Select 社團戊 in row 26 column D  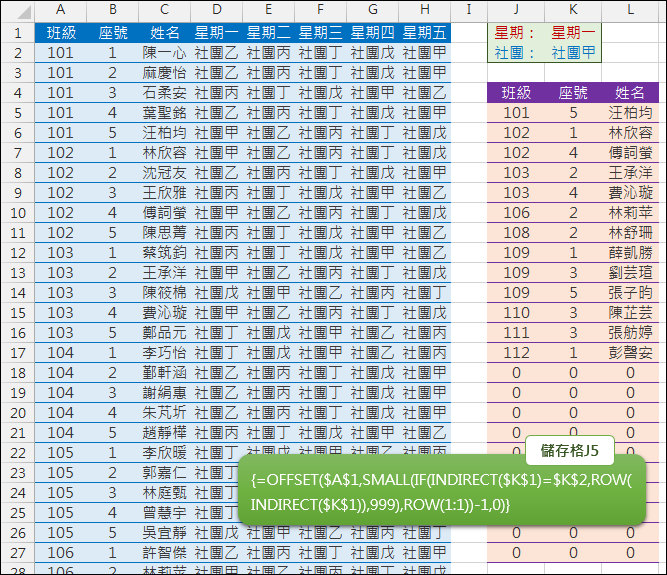click(x=217, y=532)
